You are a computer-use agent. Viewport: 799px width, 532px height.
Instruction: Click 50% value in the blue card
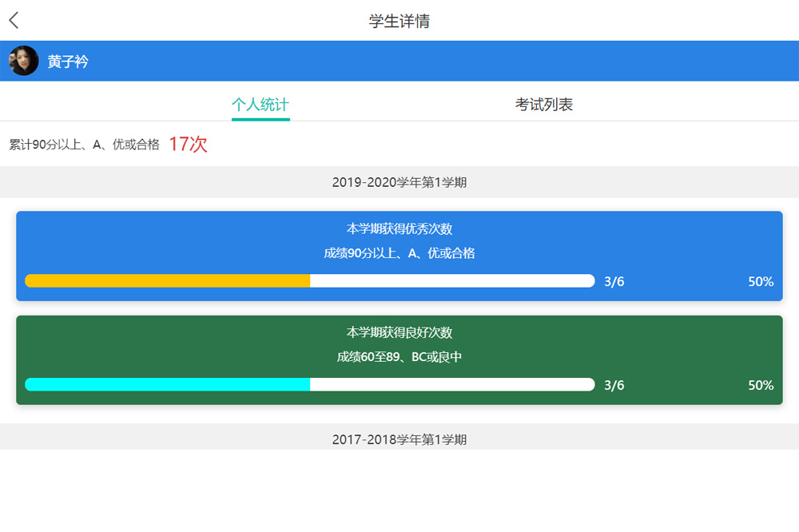click(760, 282)
